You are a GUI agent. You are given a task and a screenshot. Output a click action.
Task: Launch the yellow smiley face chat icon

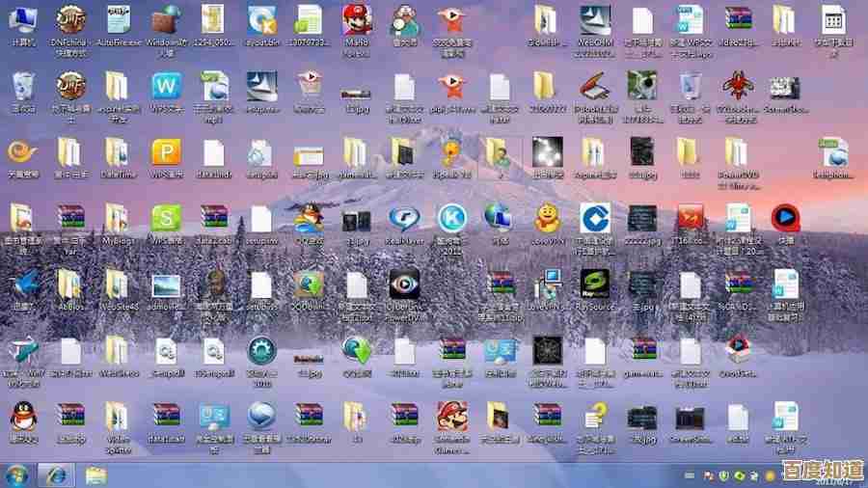pyautogui.click(x=548, y=218)
